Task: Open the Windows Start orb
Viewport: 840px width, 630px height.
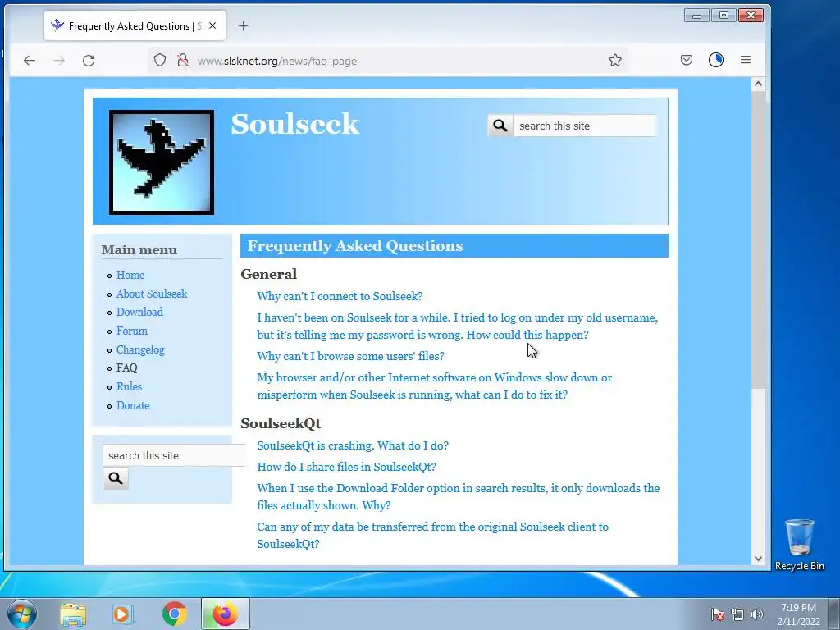Action: coord(22,614)
